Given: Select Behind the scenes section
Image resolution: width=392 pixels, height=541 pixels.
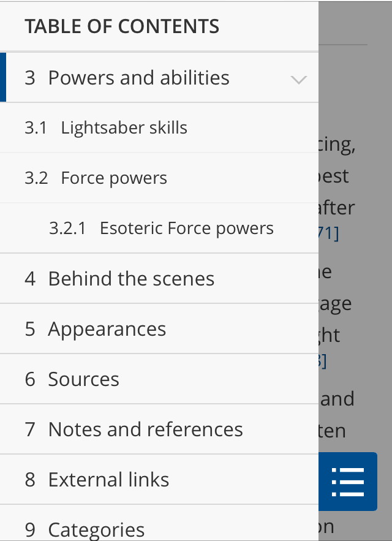Looking at the screenshot, I should pyautogui.click(x=131, y=279).
